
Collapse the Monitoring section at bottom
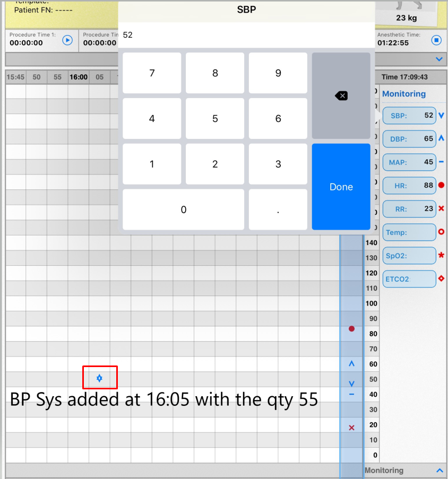440,471
